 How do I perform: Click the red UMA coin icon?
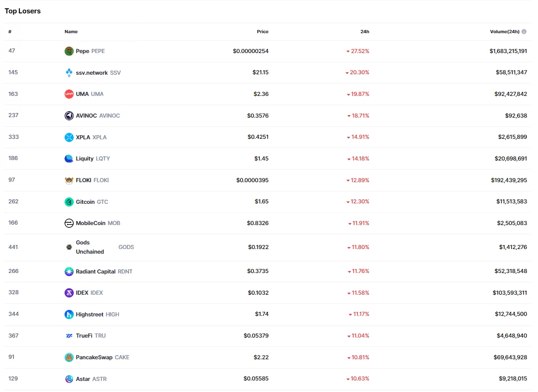[69, 94]
